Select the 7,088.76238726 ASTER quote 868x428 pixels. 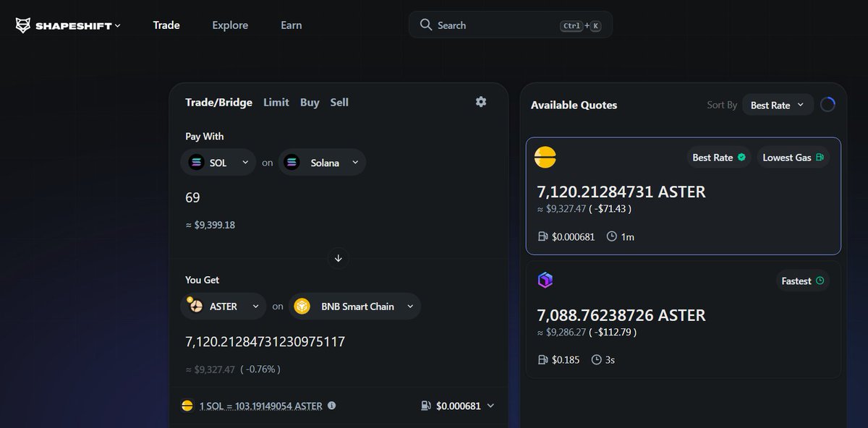[684, 319]
